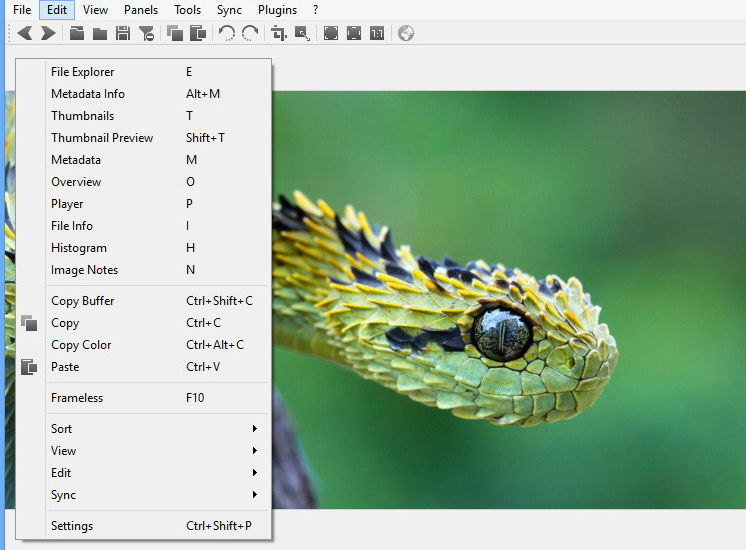Select File Info menu entry
Image resolution: width=746 pixels, height=550 pixels.
(x=144, y=226)
